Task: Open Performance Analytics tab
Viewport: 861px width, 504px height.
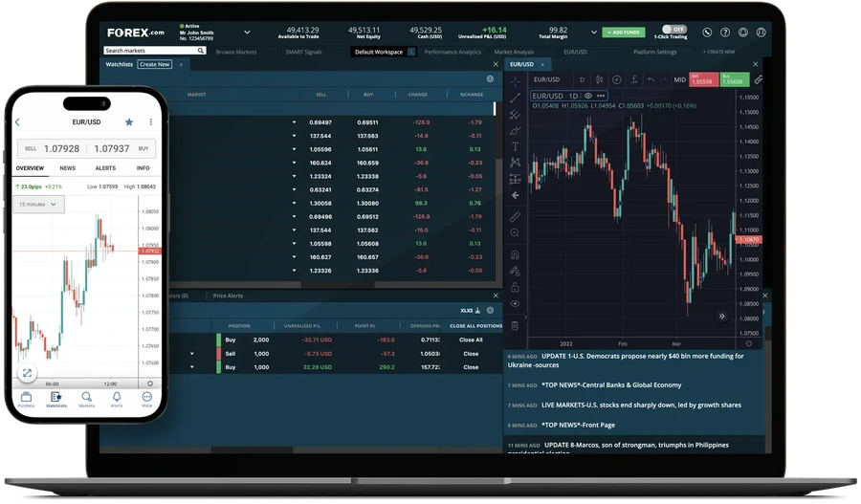Action: tap(453, 53)
